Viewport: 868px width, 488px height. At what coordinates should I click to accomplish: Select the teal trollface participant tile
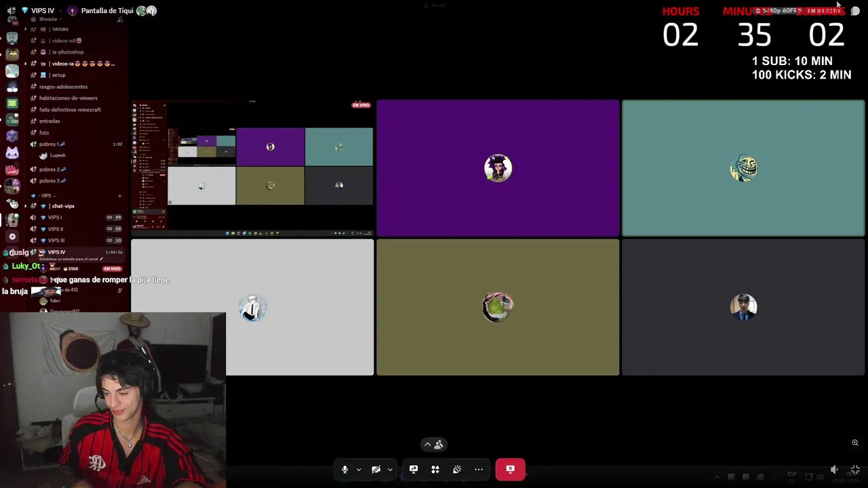coord(743,168)
